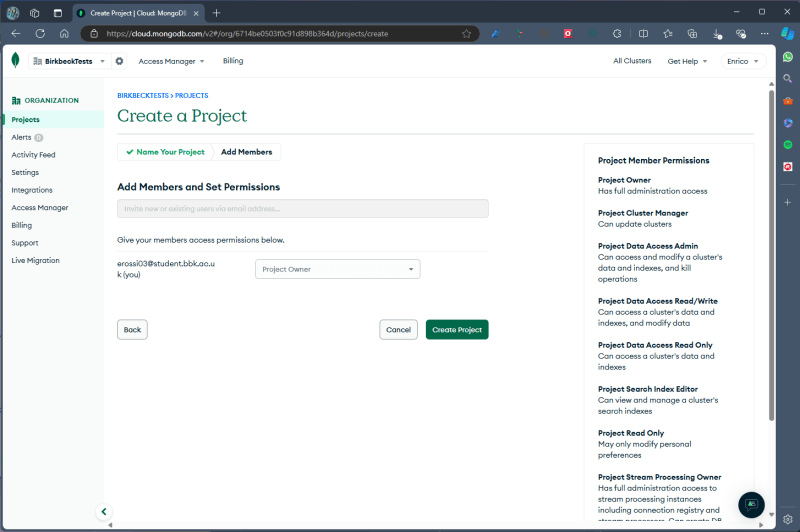Viewport: 800px width, 532px height.
Task: Open sidebar search magnifier icon
Action: pos(788,79)
